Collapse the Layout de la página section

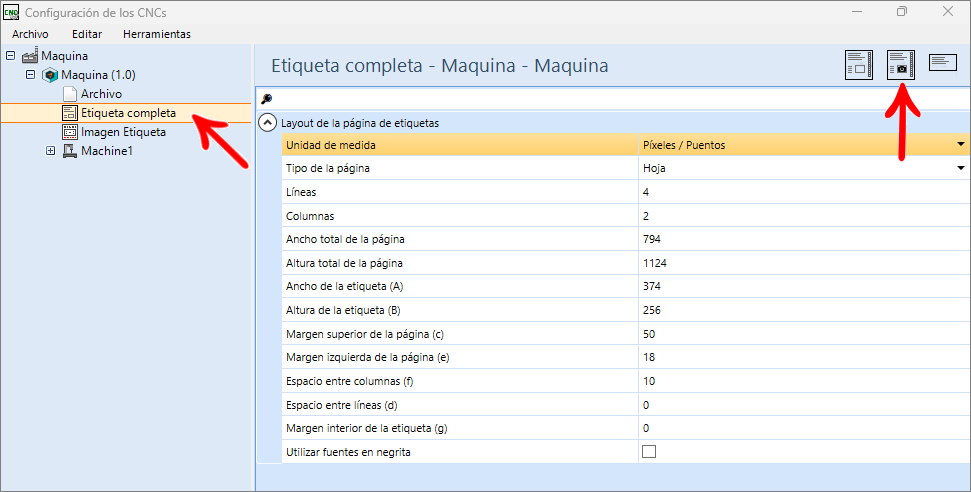click(x=267, y=123)
